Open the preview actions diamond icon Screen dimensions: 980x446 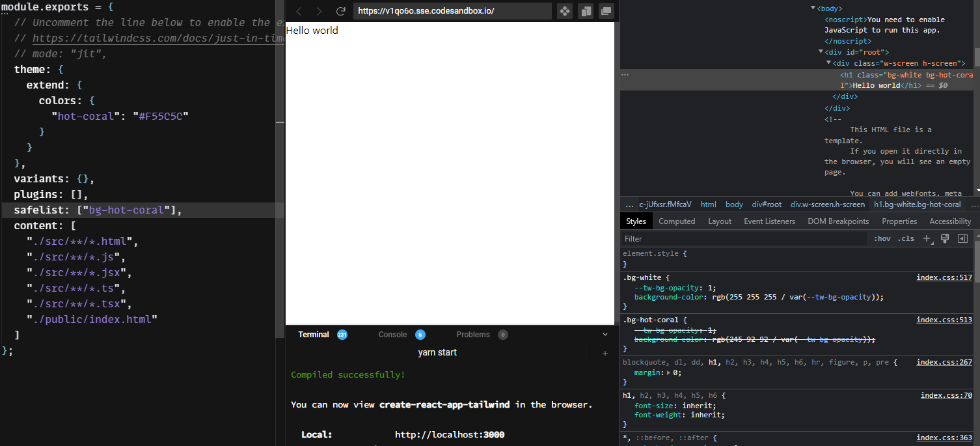[564, 11]
